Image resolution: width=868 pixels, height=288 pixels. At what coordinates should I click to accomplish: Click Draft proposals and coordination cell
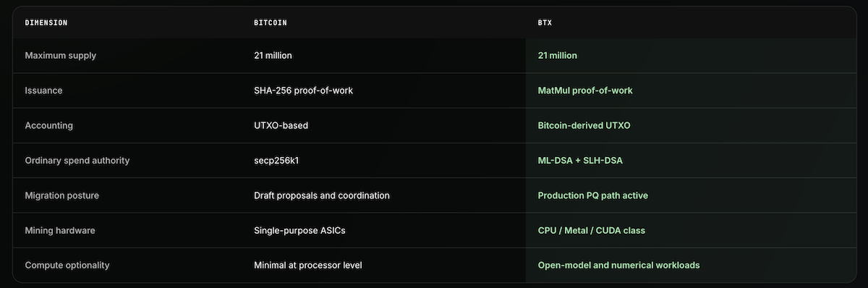[322, 195]
